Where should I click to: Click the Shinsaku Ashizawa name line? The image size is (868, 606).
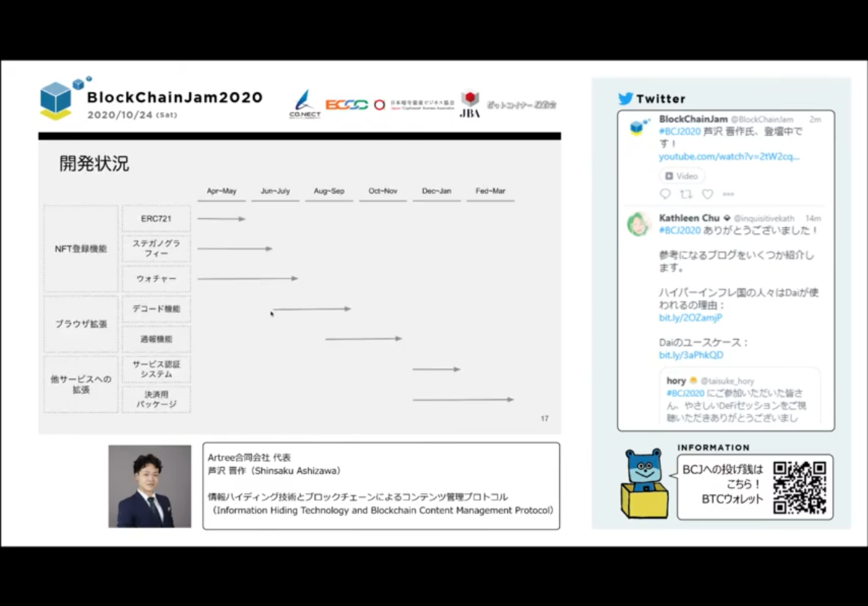274,471
